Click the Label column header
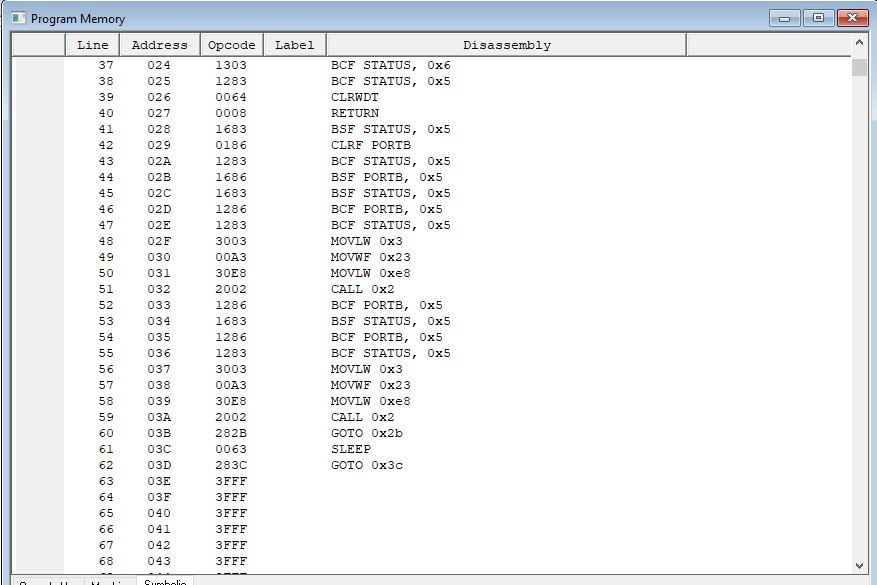 click(x=294, y=45)
